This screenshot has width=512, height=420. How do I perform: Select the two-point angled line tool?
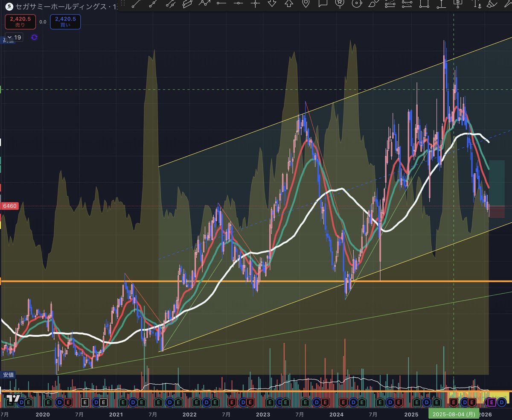click(x=153, y=4)
